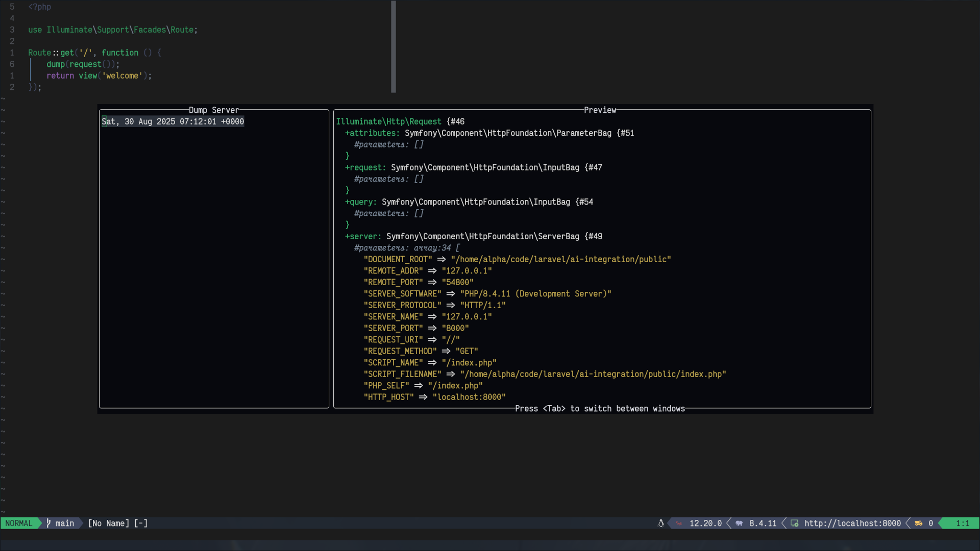Focus the Preview window title
Image resolution: width=980 pixels, height=551 pixels.
pos(600,110)
